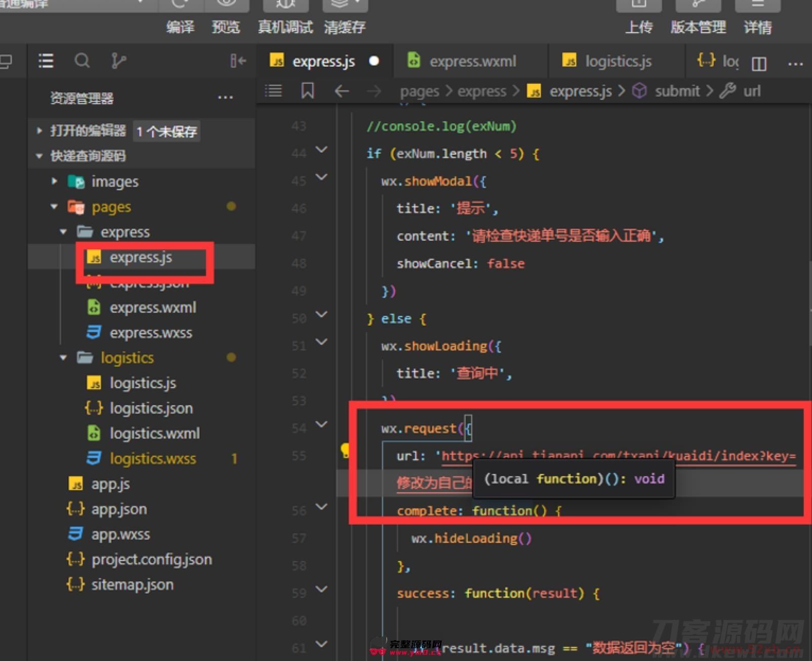Viewport: 812px width, 661px height.
Task: Select logistics.wxss in file tree
Action: [153, 459]
